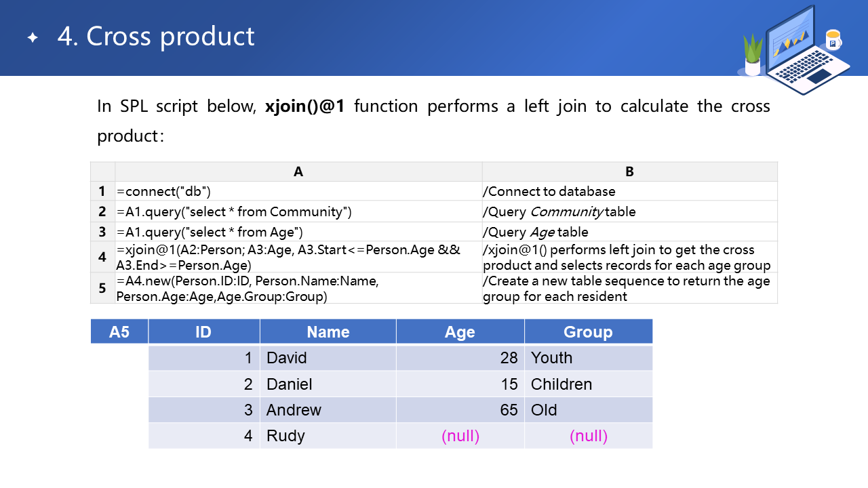Click the potted plant graphic
The height and width of the screenshot is (488, 868).
(x=753, y=55)
